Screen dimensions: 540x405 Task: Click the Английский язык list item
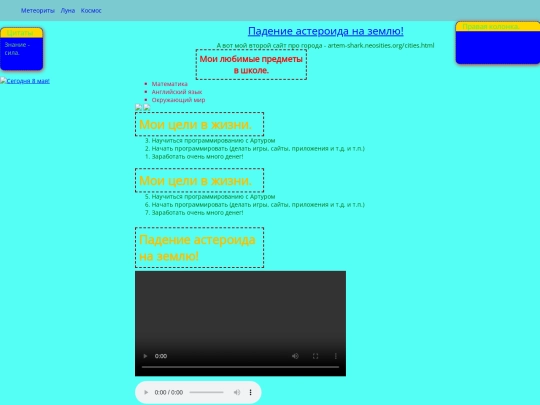pyautogui.click(x=177, y=92)
